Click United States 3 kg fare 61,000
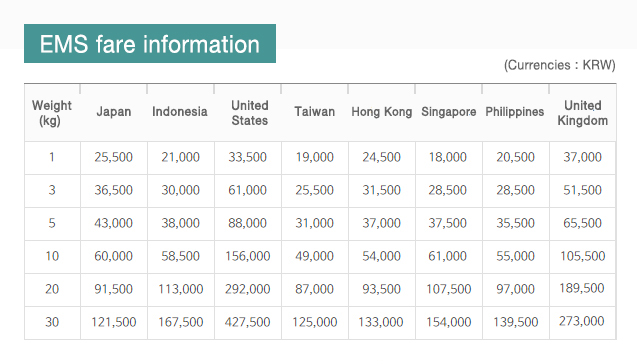Viewport: 637px width, 364px height. (247, 190)
